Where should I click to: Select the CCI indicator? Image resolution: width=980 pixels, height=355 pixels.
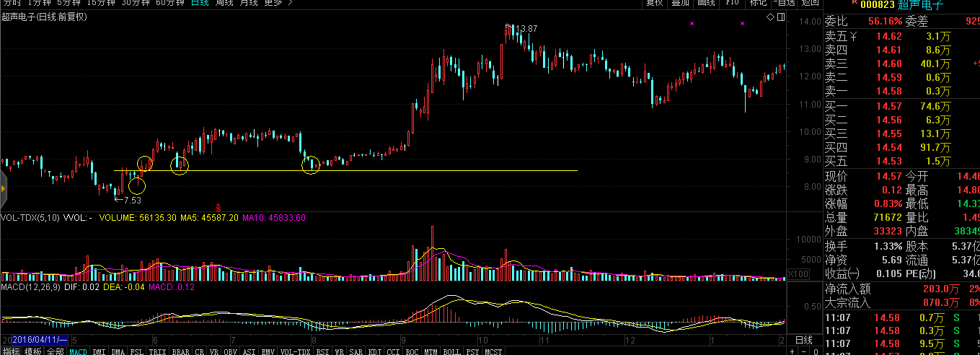tap(394, 351)
